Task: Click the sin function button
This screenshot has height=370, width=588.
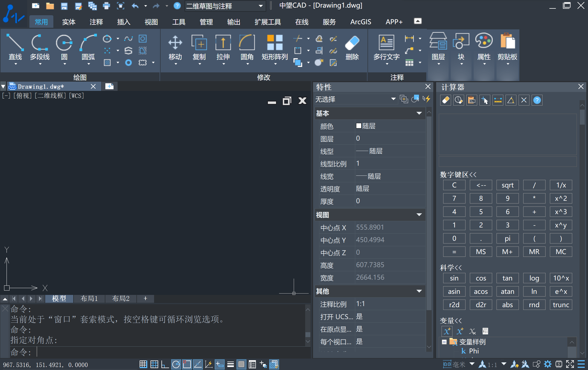Action: [x=454, y=278]
